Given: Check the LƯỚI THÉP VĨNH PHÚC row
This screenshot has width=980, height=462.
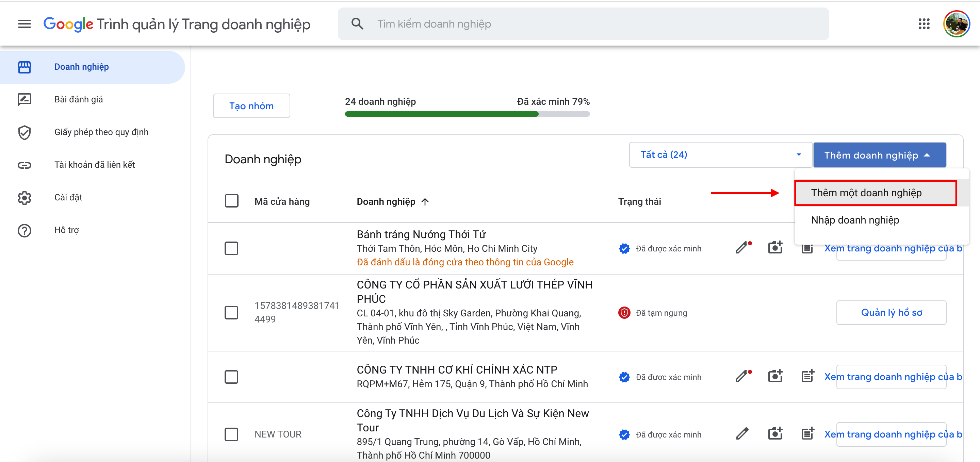Looking at the screenshot, I should click(x=231, y=313).
